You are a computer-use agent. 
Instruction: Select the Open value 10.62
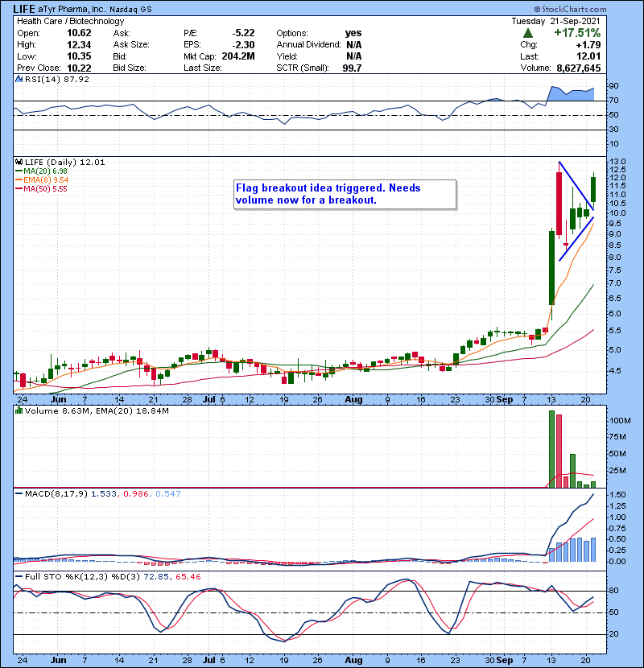79,33
